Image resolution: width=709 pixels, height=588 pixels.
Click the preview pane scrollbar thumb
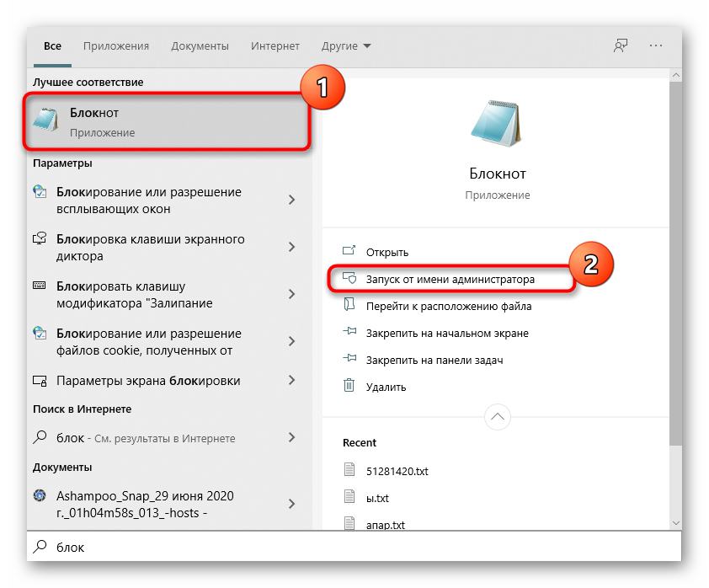[x=675, y=264]
